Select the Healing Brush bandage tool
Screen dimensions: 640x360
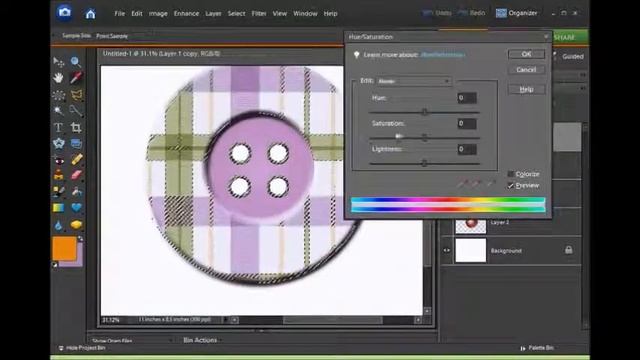point(76,160)
